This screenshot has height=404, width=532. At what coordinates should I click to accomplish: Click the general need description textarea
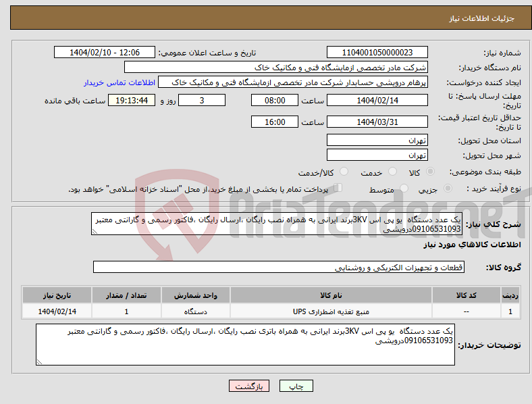point(277,224)
